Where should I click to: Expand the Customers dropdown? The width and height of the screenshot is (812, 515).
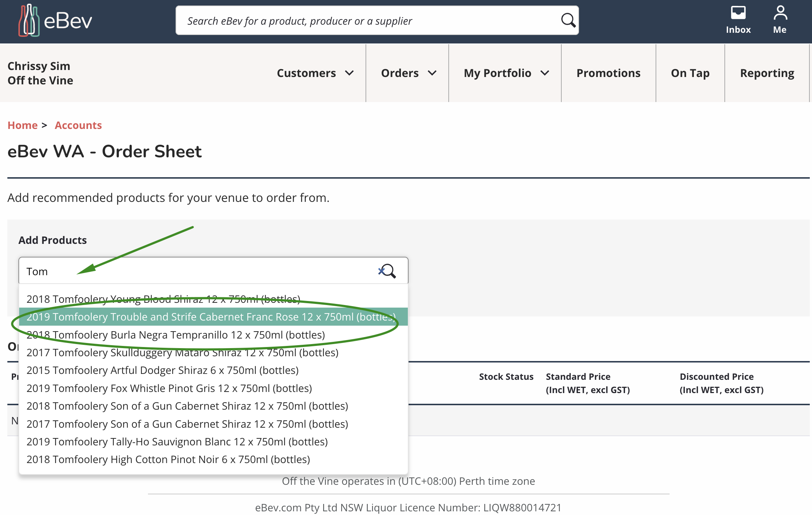point(315,73)
